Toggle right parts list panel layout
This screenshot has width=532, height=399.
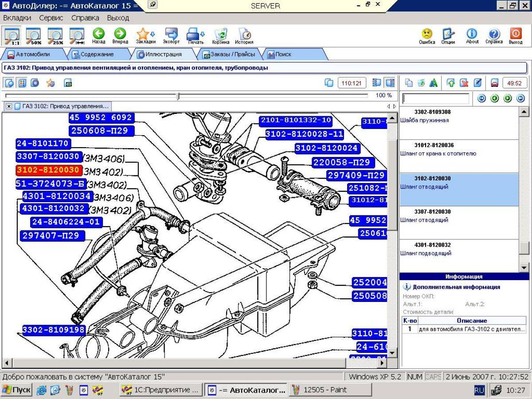tap(390, 83)
